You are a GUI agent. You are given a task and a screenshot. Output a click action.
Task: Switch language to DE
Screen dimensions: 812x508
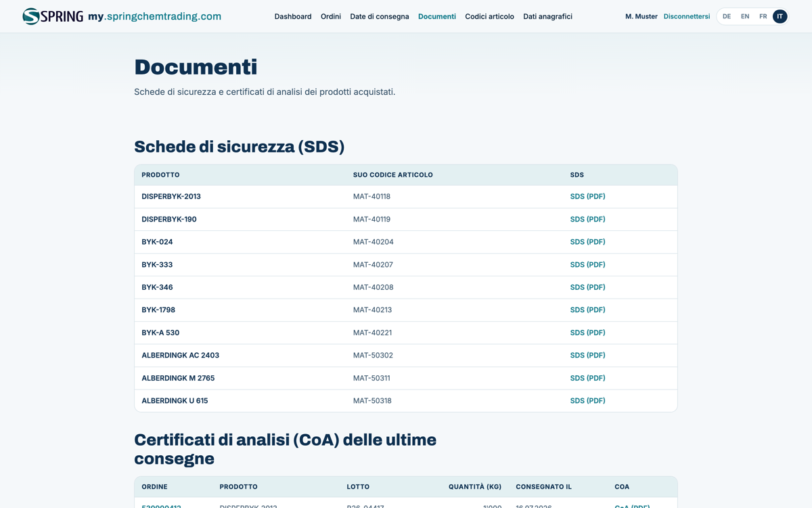727,16
